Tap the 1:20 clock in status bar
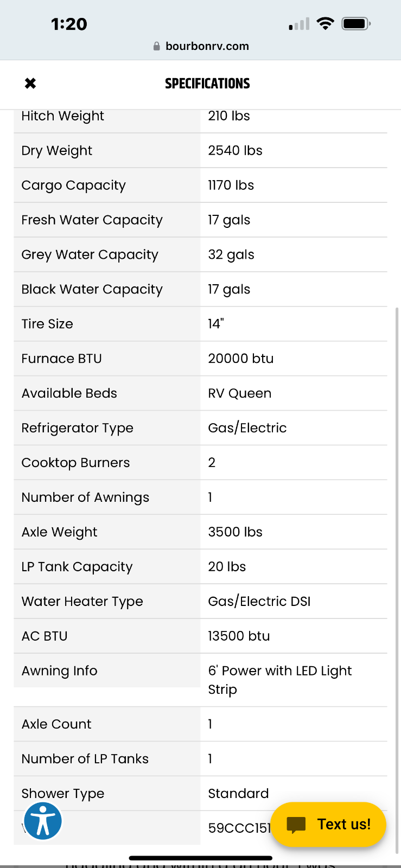This screenshot has width=401, height=868. pyautogui.click(x=69, y=24)
